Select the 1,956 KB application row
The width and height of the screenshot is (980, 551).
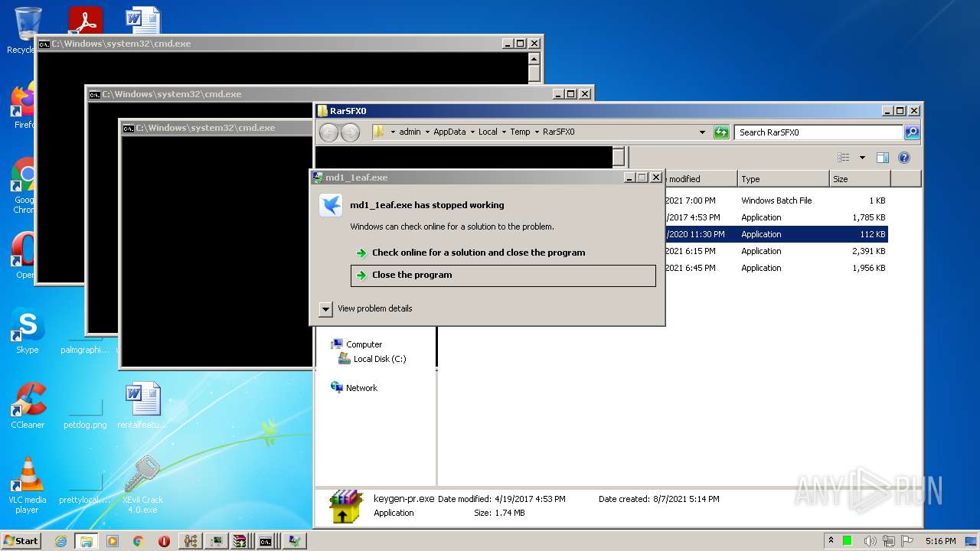click(x=776, y=268)
